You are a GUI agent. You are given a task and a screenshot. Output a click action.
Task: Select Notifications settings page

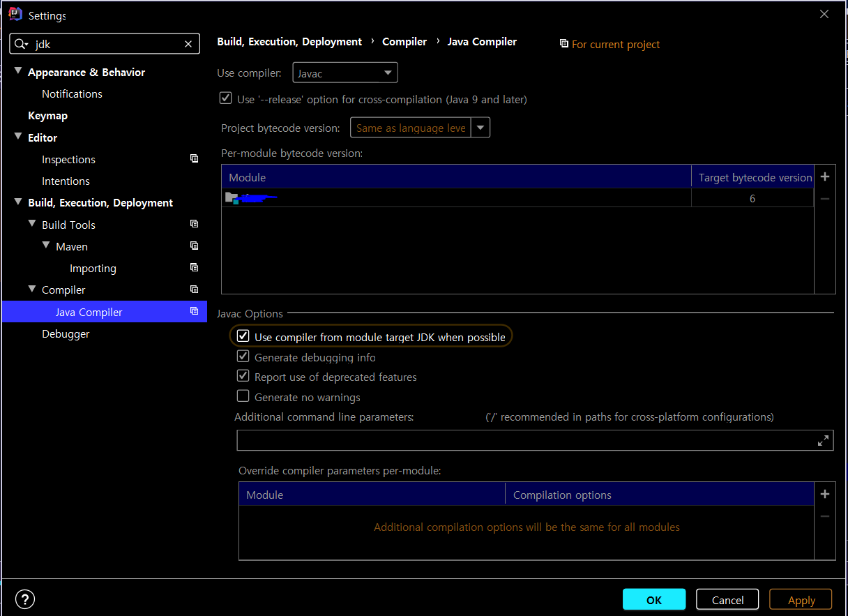72,93
